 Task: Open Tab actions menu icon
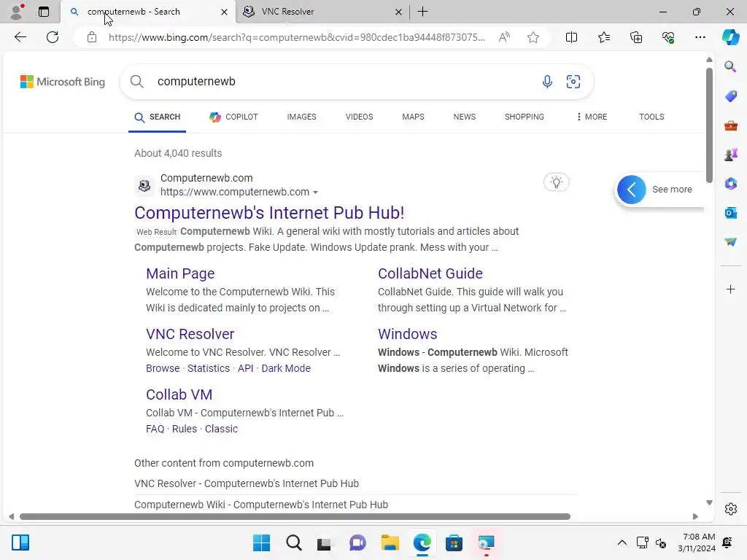point(43,12)
